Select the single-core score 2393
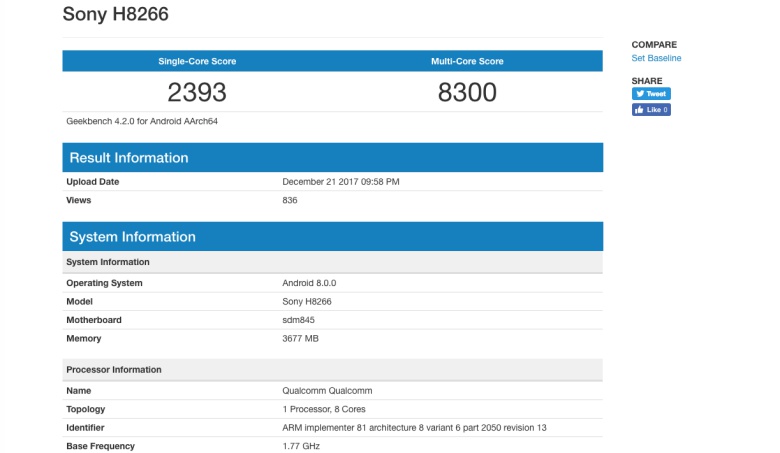Viewport: 780px width, 453px height. pos(197,93)
